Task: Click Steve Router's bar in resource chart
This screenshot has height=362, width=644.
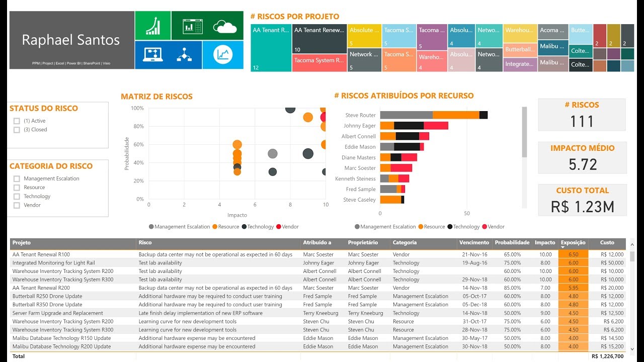Action: (434, 115)
